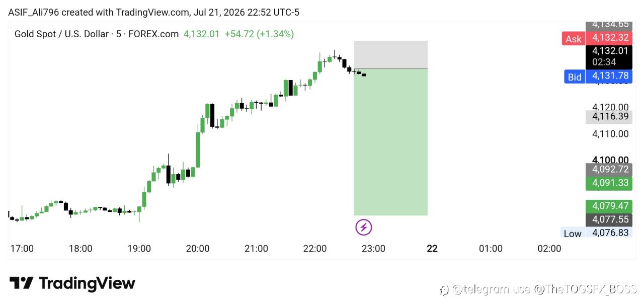The height and width of the screenshot is (307, 644).
Task: Select the green 4,091.33 price label
Action: point(609,183)
